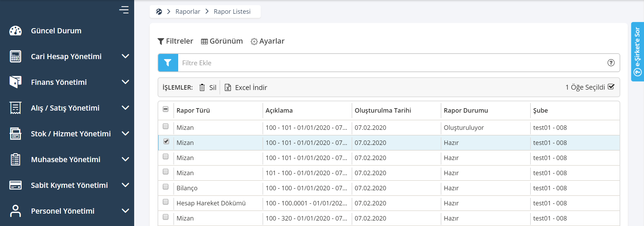Image resolution: width=644 pixels, height=226 pixels.
Task: Sort by Rapor Durumu column header
Action: (466, 111)
